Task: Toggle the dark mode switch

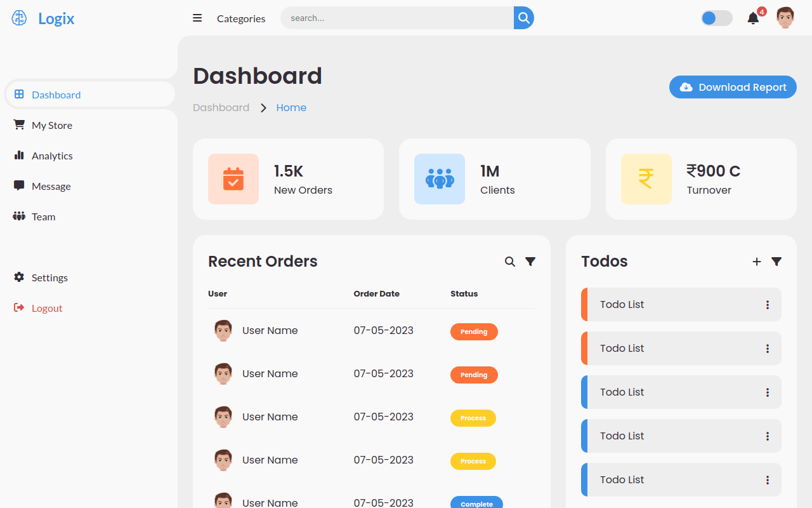Action: (716, 18)
